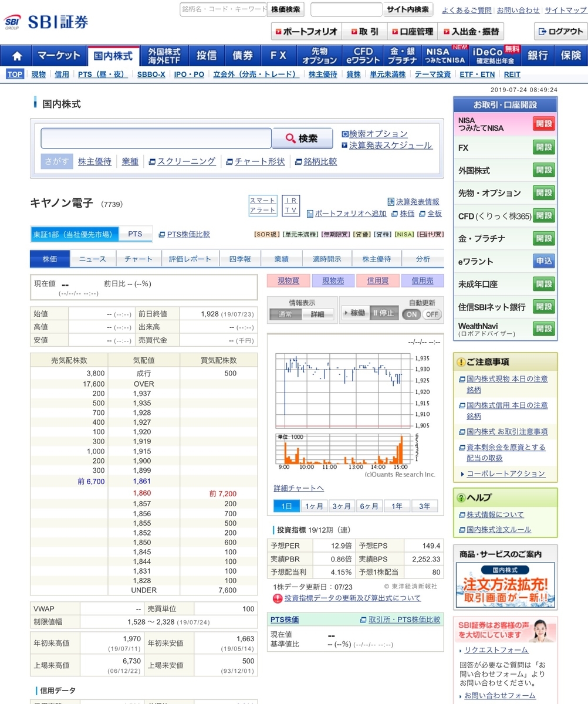
Task: Select 1年 chart period
Action: (397, 506)
